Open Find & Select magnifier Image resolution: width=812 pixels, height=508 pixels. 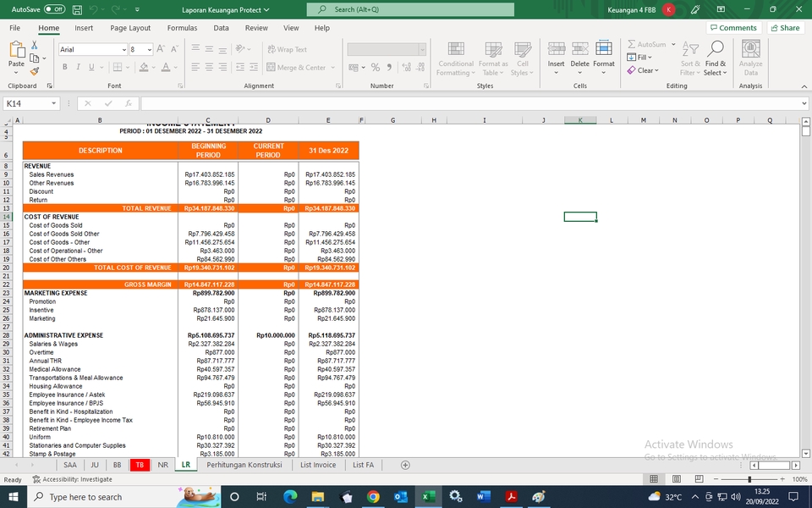pyautogui.click(x=716, y=58)
